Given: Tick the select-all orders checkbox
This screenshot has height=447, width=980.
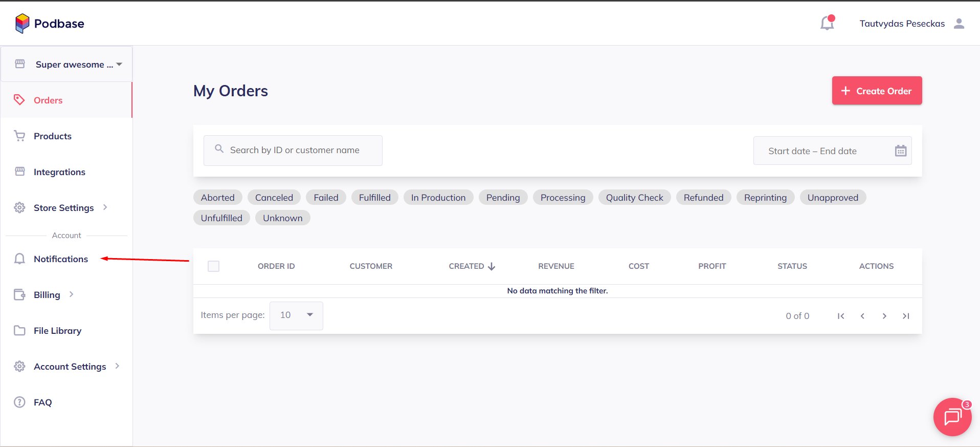Looking at the screenshot, I should tap(214, 266).
